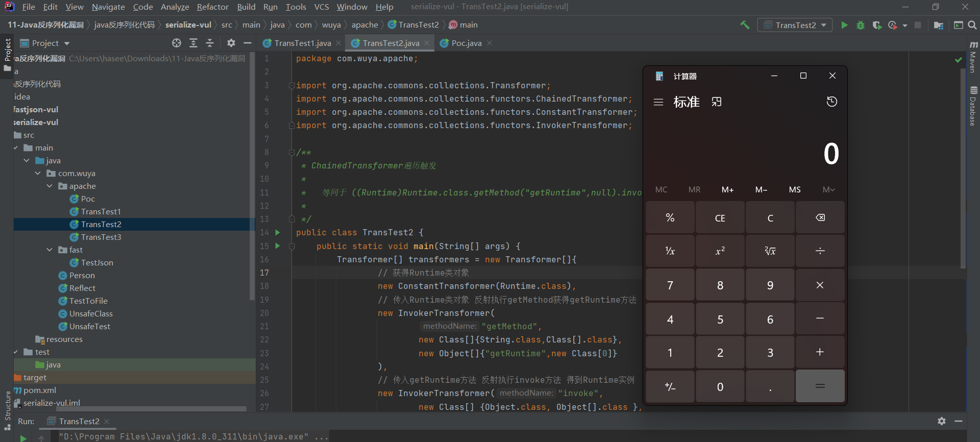Run TransTest2 with the green play button
Image resolution: width=980 pixels, height=442 pixels.
844,25
